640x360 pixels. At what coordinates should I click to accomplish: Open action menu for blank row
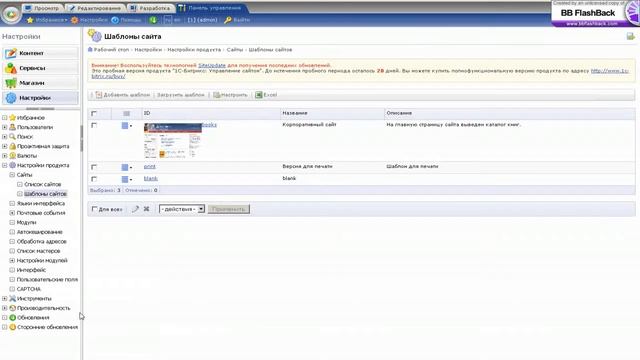pos(127,179)
